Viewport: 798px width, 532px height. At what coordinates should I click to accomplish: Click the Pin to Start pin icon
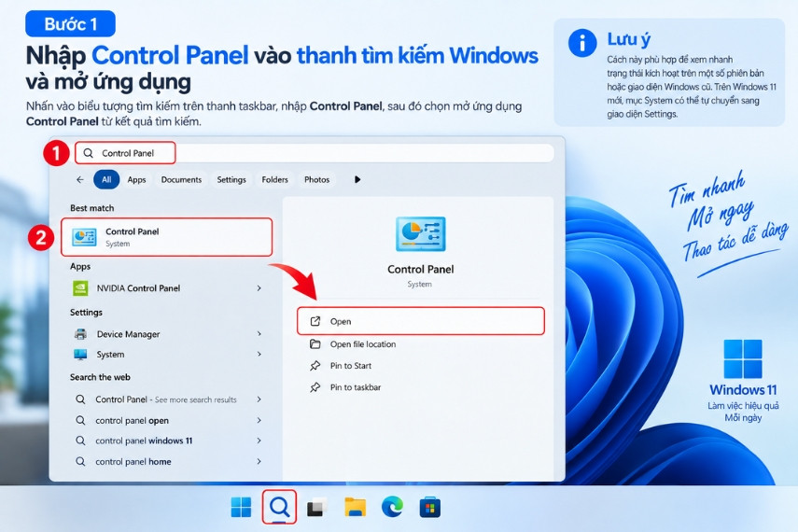coord(315,366)
